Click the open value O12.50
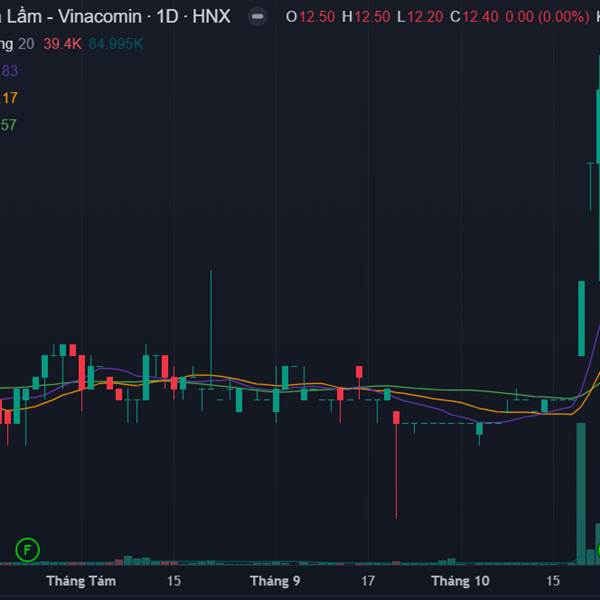The image size is (600, 600). [x=310, y=17]
